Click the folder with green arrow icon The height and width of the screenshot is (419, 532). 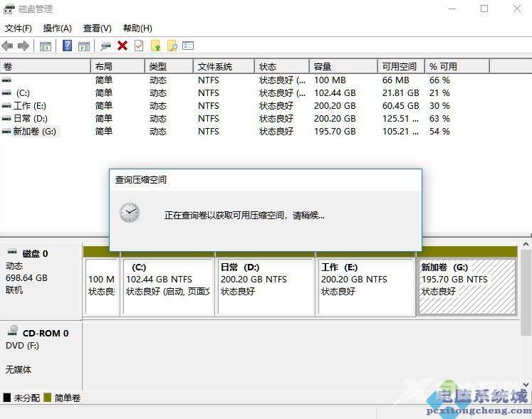click(155, 46)
